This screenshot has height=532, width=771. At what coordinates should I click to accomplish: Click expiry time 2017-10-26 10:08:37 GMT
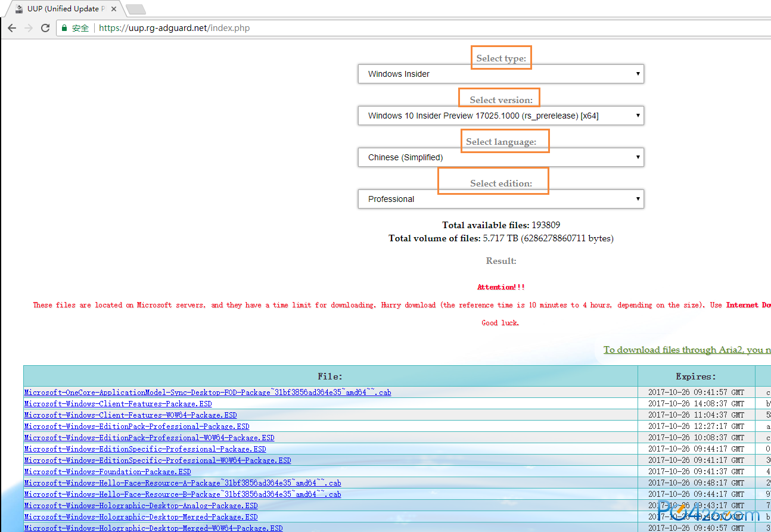[696, 438]
